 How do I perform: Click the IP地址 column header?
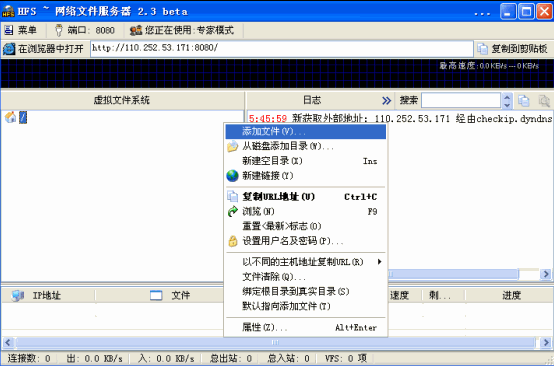(x=48, y=295)
